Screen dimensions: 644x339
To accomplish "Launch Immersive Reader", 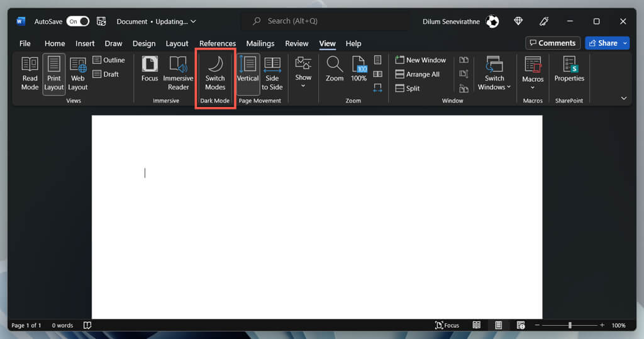I will point(178,74).
